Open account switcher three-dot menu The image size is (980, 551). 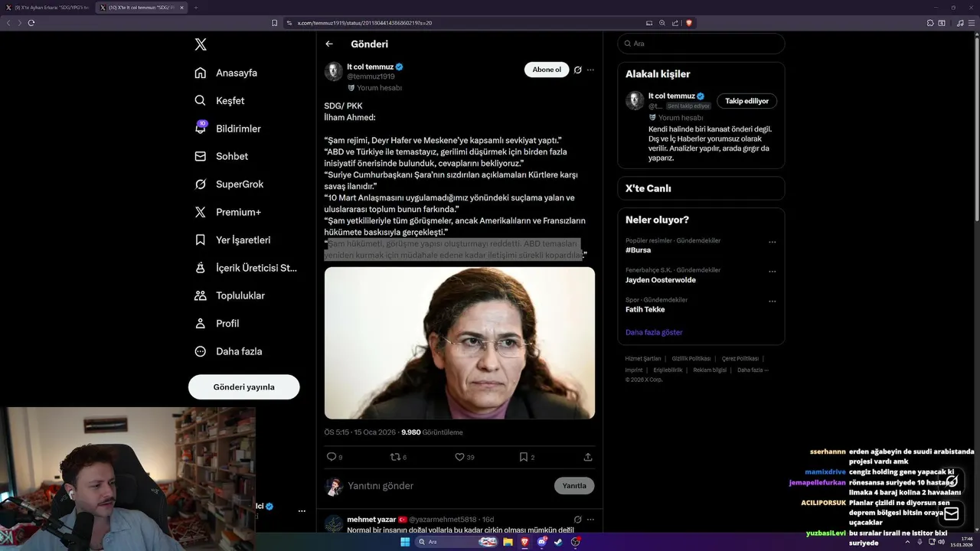[x=302, y=510]
